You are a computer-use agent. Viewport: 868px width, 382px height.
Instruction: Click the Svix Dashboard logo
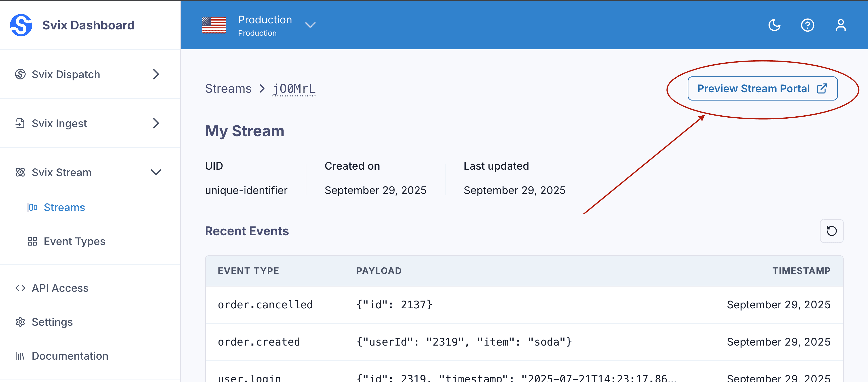point(21,25)
